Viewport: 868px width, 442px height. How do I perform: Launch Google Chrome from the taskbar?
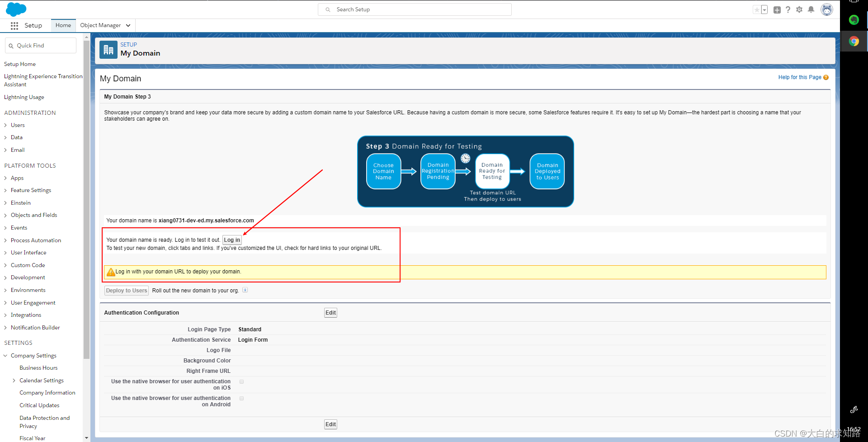click(x=854, y=41)
